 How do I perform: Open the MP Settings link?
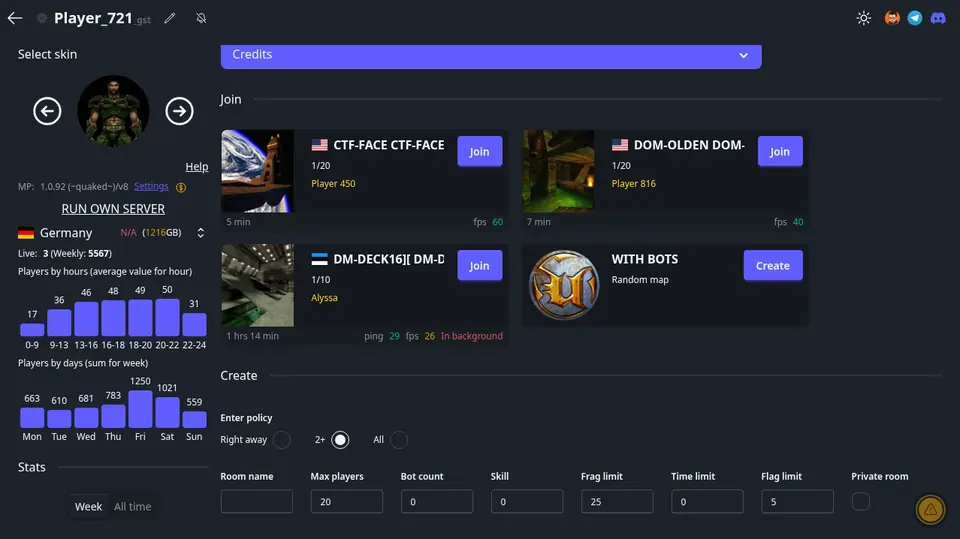151,186
